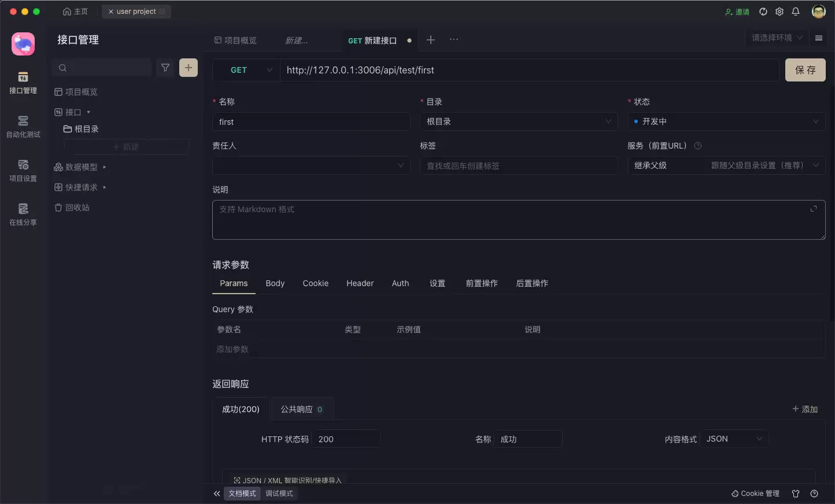Image resolution: width=835 pixels, height=504 pixels.
Task: Click the 标签 tag input field
Action: [519, 165]
